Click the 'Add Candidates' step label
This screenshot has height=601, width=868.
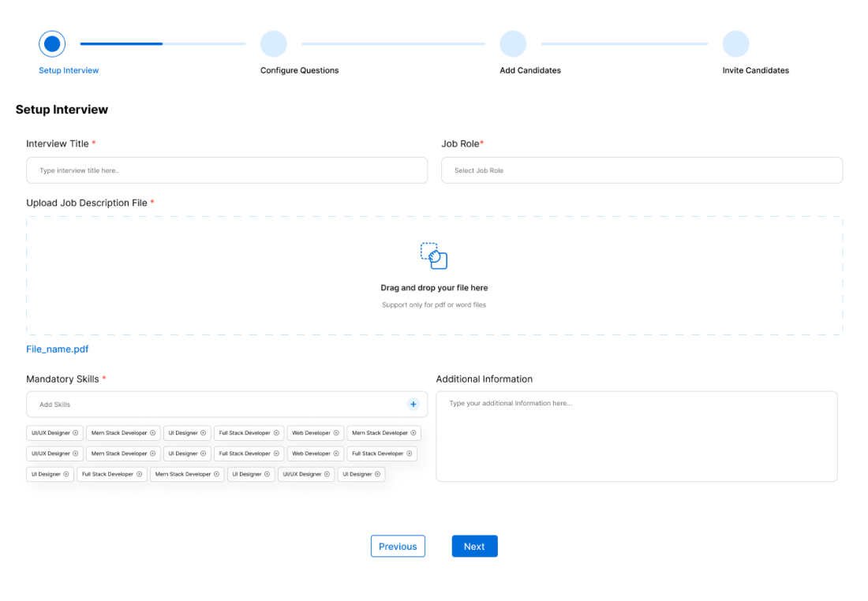point(530,70)
